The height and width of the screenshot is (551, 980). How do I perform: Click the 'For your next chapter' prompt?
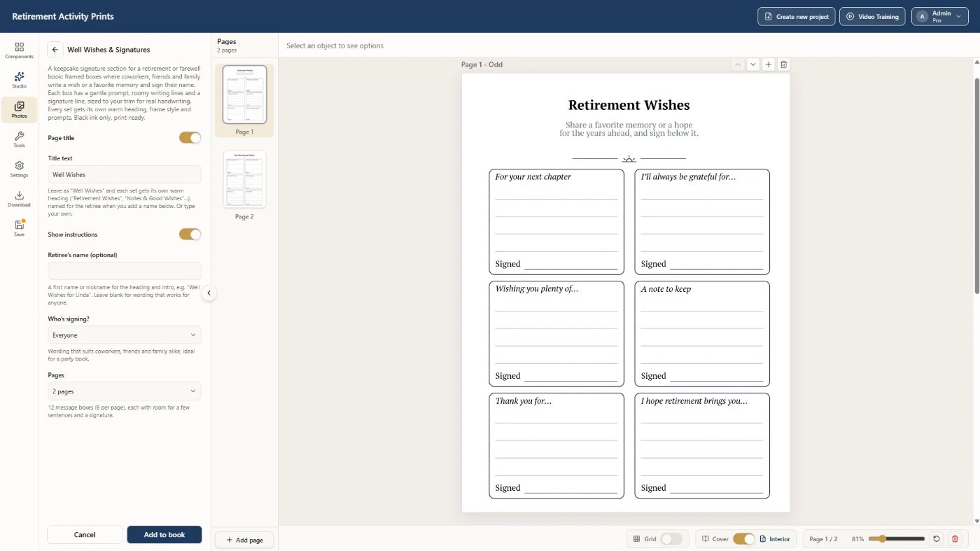click(x=533, y=177)
